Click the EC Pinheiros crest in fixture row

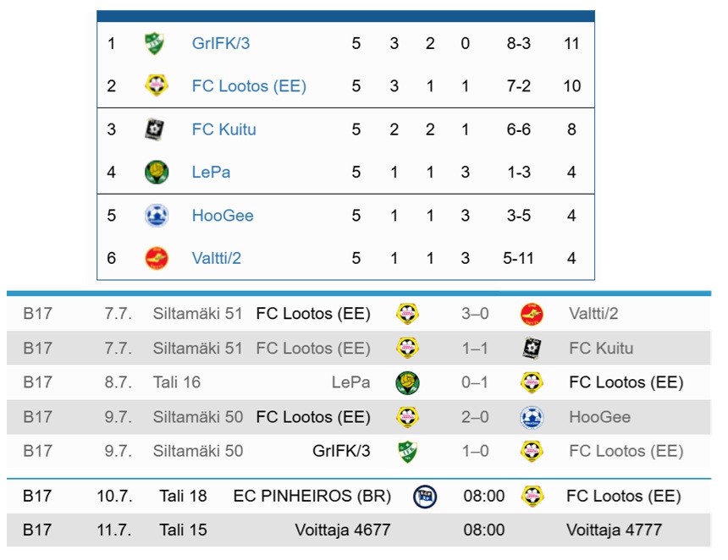425,496
